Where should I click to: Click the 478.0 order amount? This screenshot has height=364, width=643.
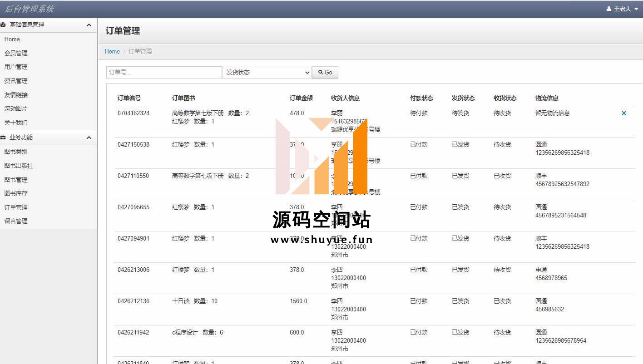click(297, 113)
